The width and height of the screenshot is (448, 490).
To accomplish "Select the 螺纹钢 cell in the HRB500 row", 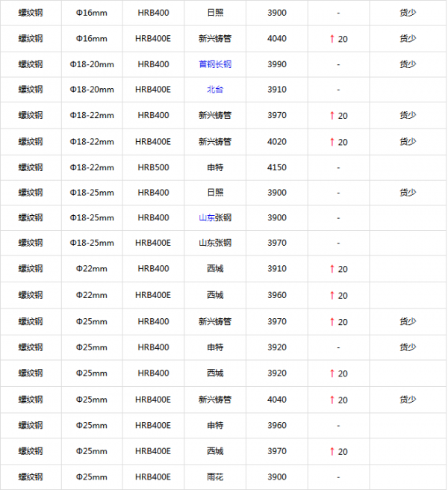I will coord(31,167).
